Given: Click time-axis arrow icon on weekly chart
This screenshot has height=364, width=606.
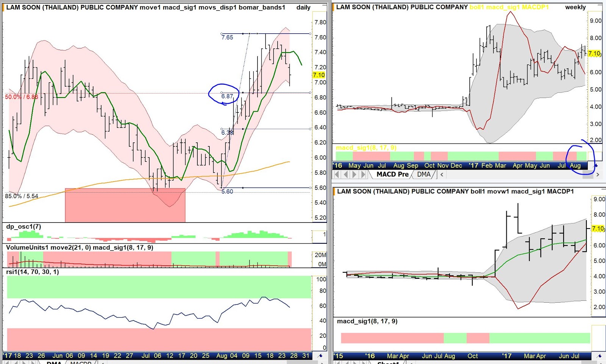Looking at the screenshot, I should pyautogui.click(x=596, y=165).
